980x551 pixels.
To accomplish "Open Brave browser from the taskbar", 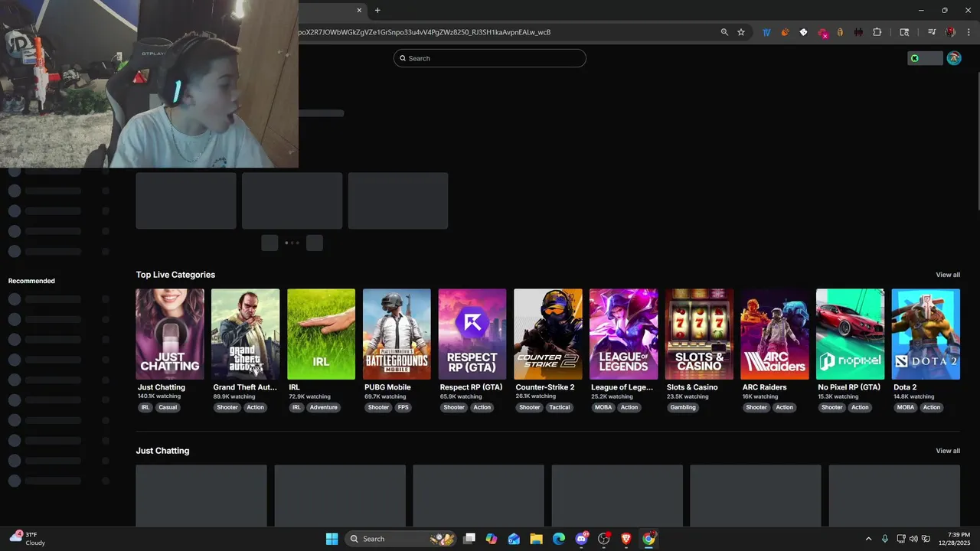I will click(626, 539).
